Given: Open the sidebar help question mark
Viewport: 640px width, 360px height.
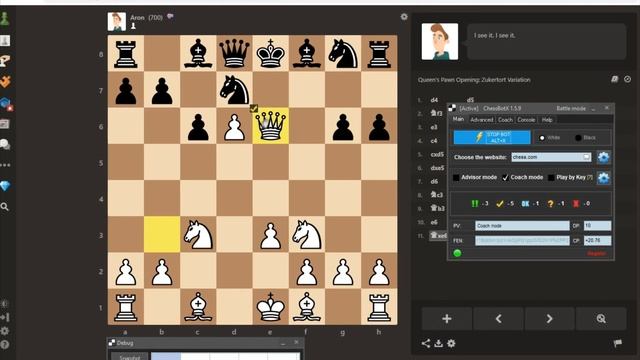Looking at the screenshot, I should click(x=4, y=345).
